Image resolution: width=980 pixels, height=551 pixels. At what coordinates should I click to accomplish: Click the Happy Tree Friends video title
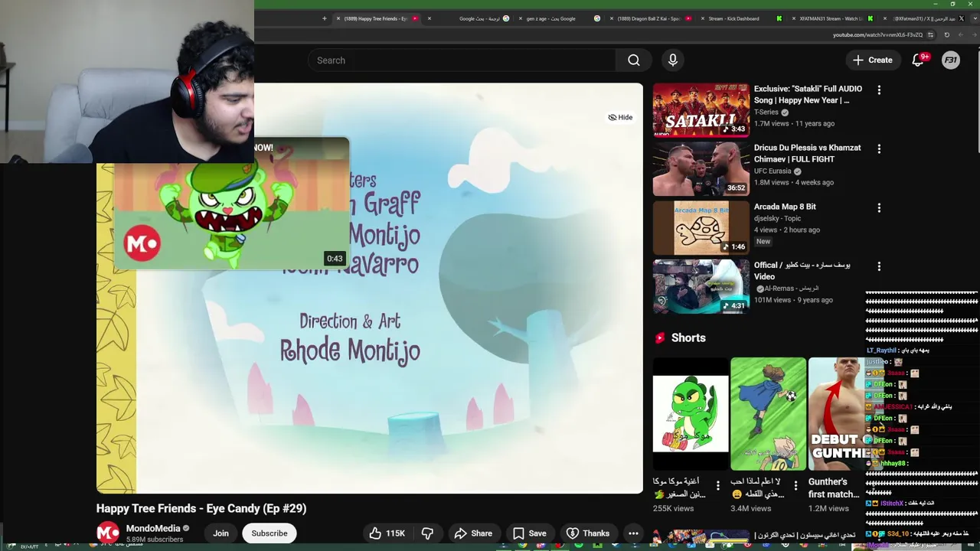(201, 508)
